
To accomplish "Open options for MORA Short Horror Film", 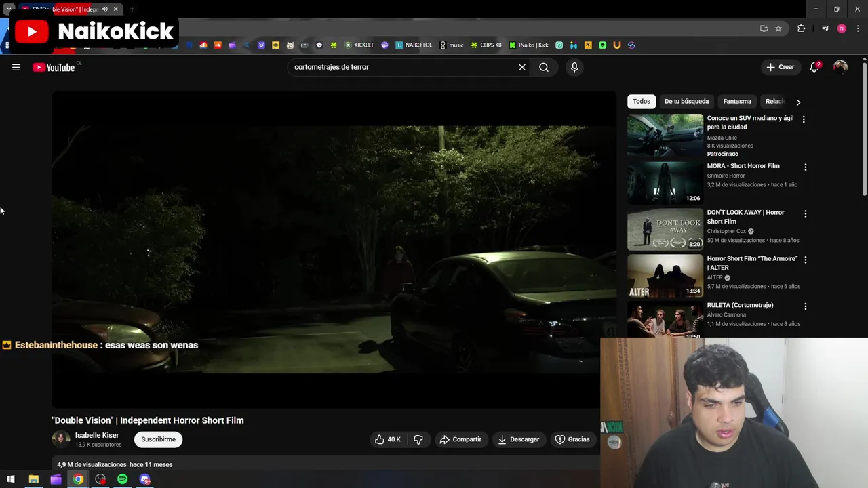I will click(806, 167).
